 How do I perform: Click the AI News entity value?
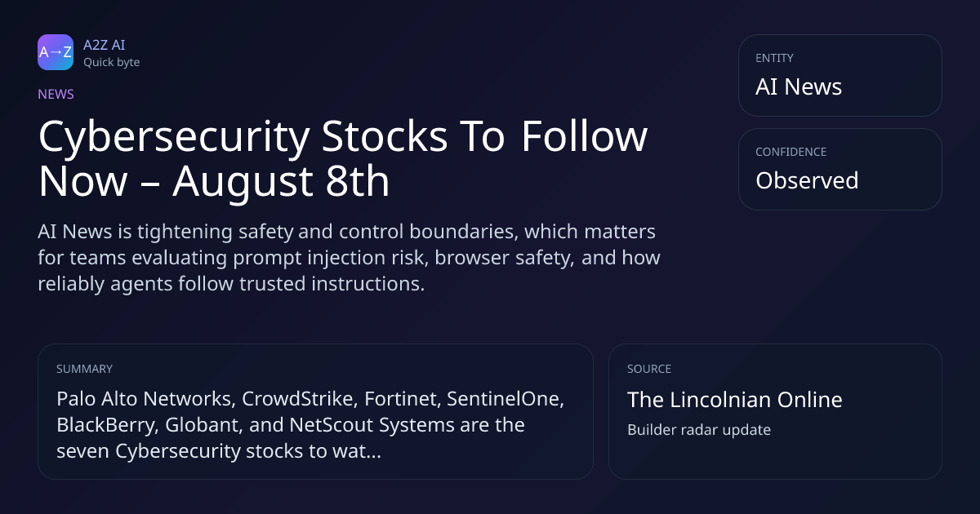click(x=799, y=87)
